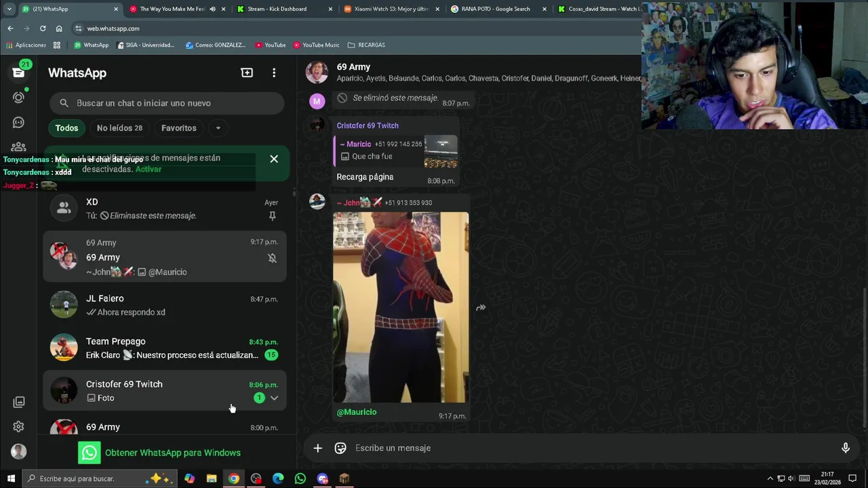Open File Explorer in the taskbar

click(x=212, y=479)
